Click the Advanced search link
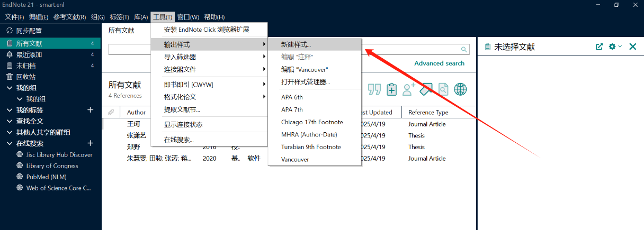The width and height of the screenshot is (644, 230). (x=439, y=63)
